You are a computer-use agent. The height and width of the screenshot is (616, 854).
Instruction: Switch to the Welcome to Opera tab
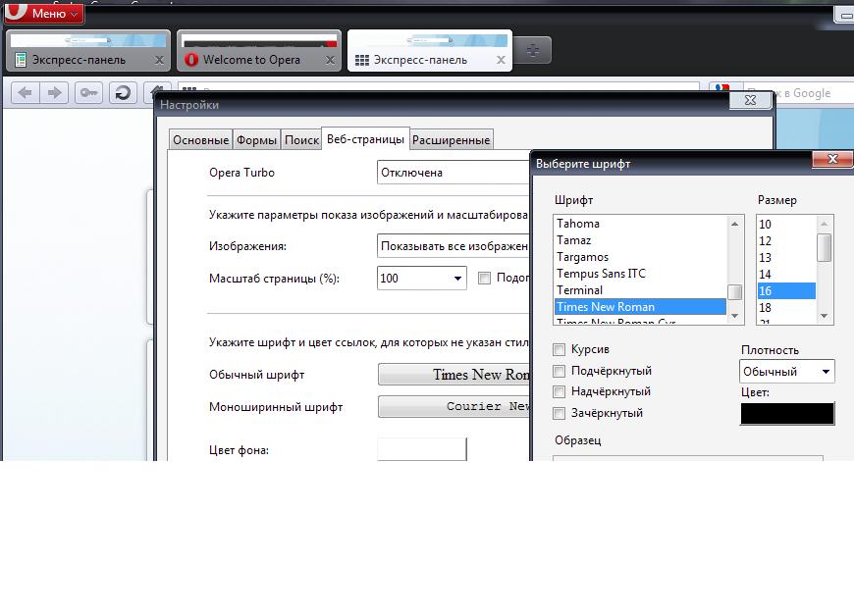259,51
